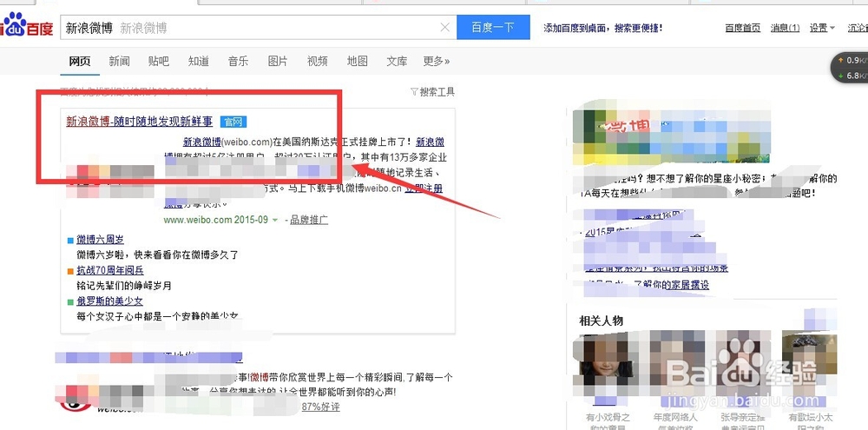Click text 铭记先辈们的峥嵘岁月
The image size is (868, 430).
coord(124,287)
